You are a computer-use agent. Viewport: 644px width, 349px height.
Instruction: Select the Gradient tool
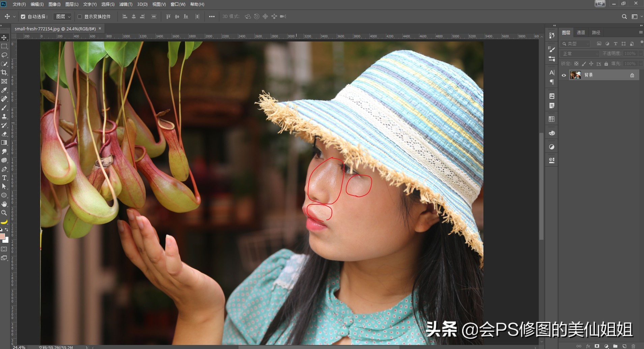tap(4, 143)
